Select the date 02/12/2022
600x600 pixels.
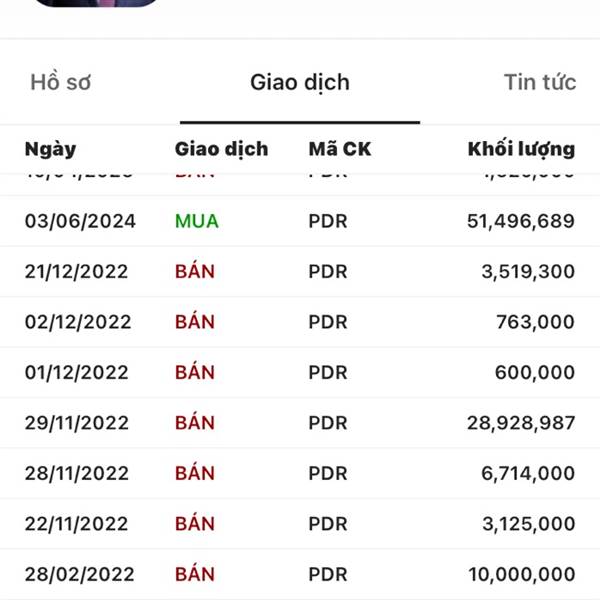click(x=78, y=322)
